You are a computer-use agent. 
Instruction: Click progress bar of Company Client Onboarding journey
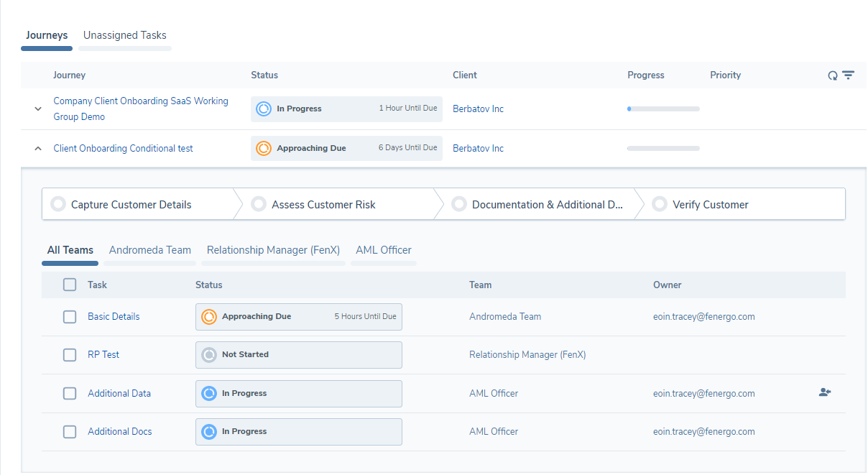pyautogui.click(x=663, y=109)
